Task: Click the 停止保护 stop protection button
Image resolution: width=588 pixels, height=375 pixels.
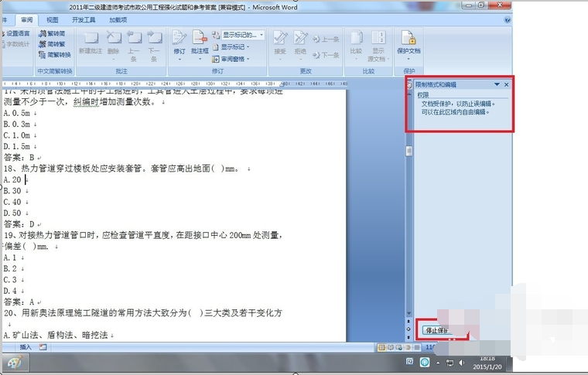Action: [x=437, y=330]
